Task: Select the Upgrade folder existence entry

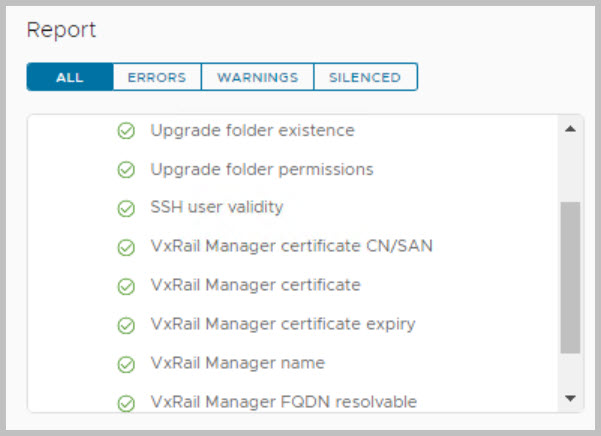Action: tap(252, 130)
